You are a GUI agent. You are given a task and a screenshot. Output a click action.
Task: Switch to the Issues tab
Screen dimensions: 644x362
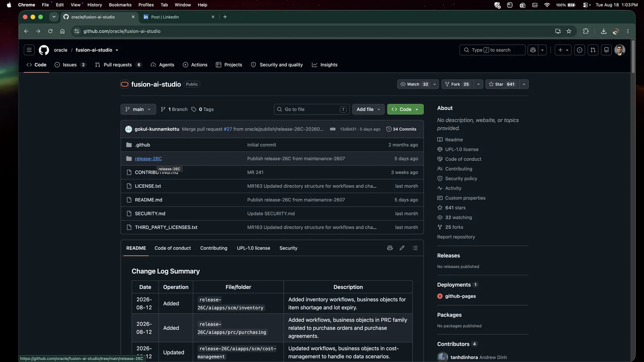(70, 65)
